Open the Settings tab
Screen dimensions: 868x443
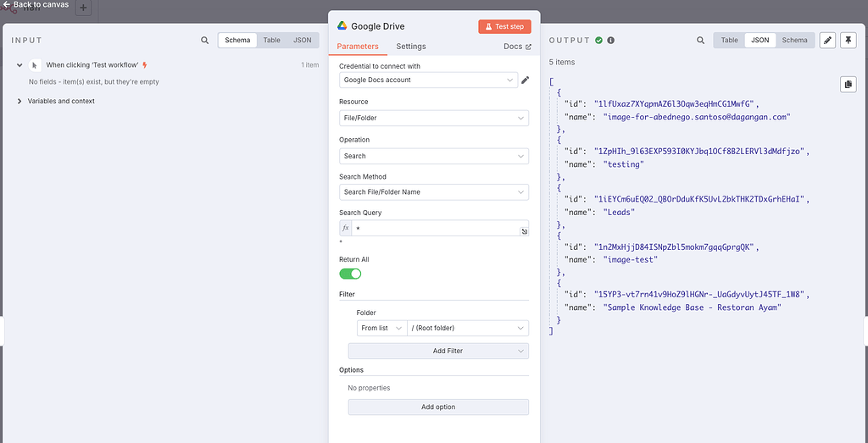pyautogui.click(x=411, y=46)
